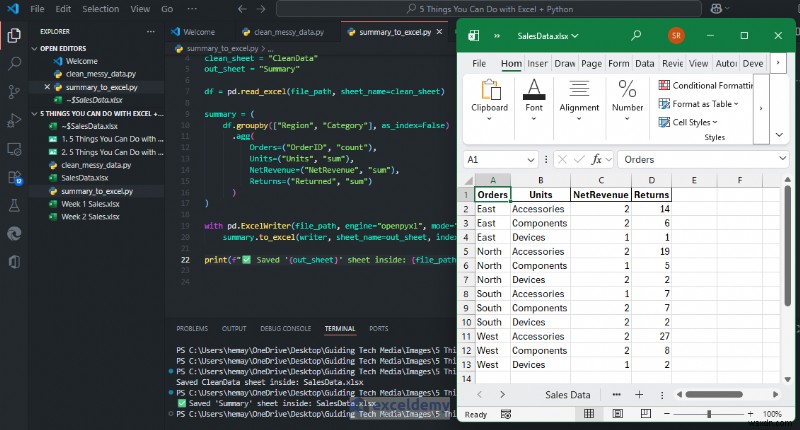Open Source Control view in activity bar
The image size is (800, 430).
point(14,92)
